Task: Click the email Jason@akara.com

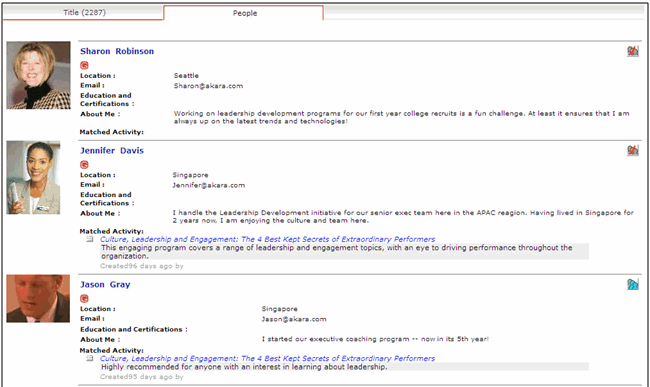Action: pyautogui.click(x=294, y=319)
